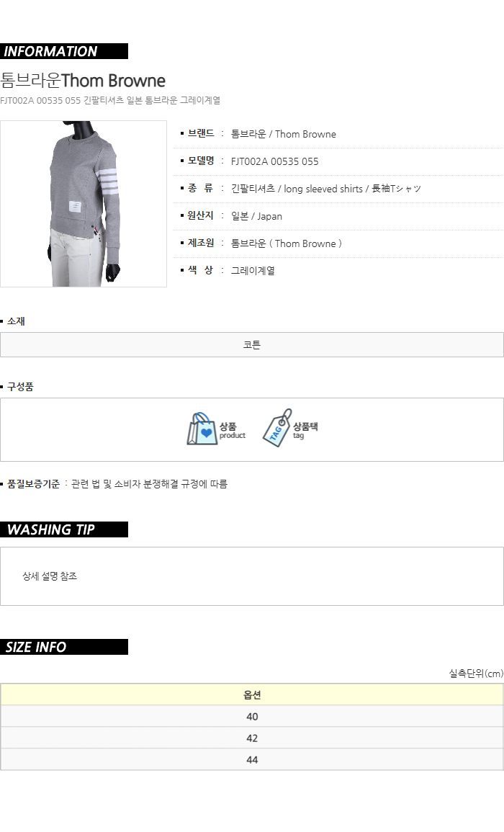
Task: Click the 그레이계열 color value
Action: point(253,271)
